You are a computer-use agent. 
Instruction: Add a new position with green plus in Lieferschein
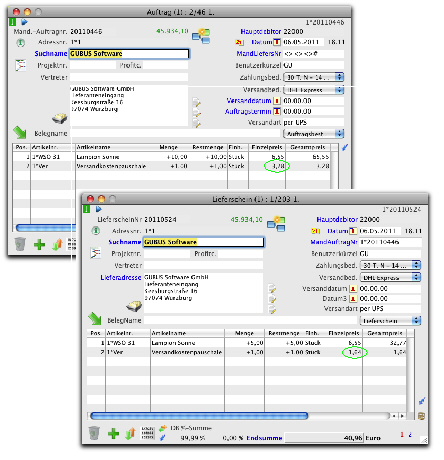(x=113, y=434)
